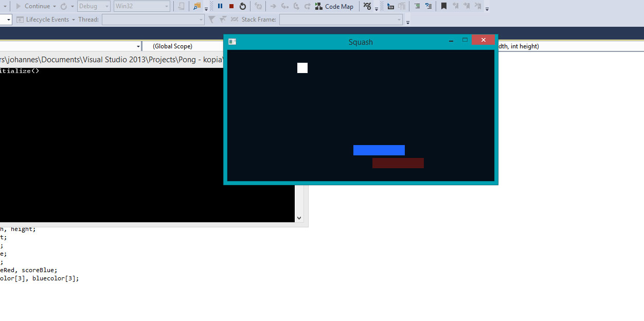Click the dark red paddle
The image size is (644, 321).
tap(398, 163)
